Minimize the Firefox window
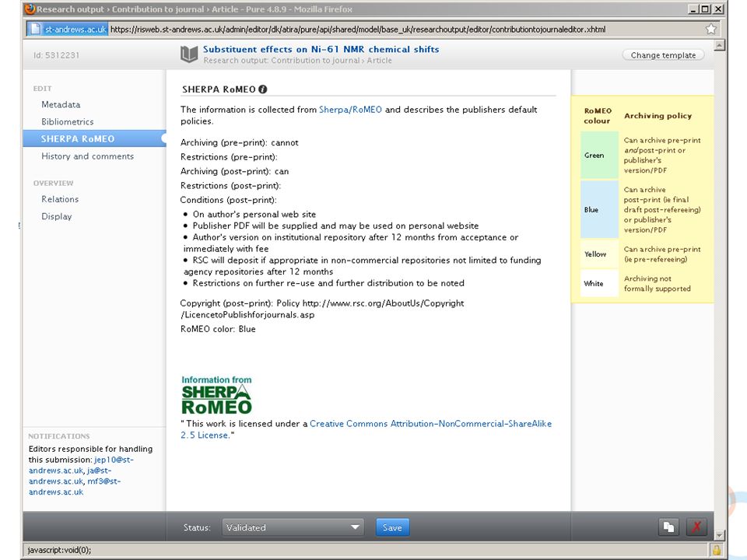Viewport: 747px width, 560px height. 693,9
